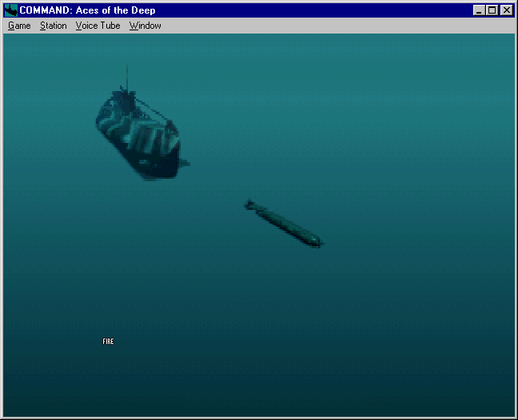Open the Voice Tube menu
Image resolution: width=518 pixels, height=420 pixels.
pos(98,26)
